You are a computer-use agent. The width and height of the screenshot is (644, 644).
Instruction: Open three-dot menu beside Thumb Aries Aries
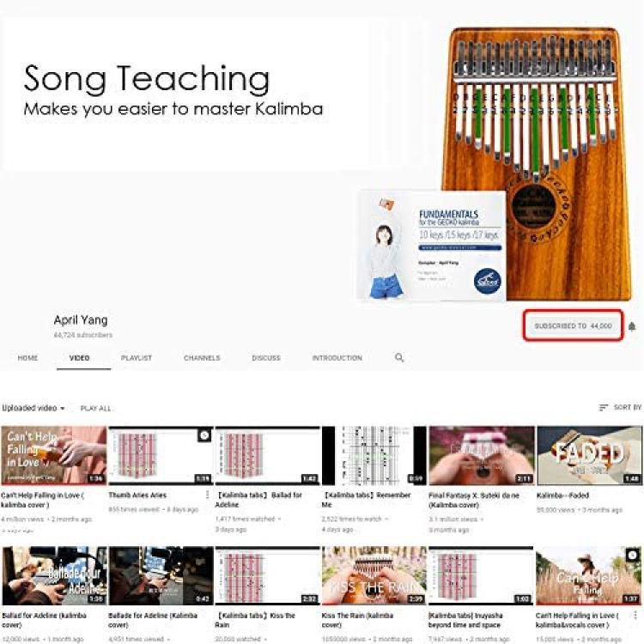coord(208,495)
